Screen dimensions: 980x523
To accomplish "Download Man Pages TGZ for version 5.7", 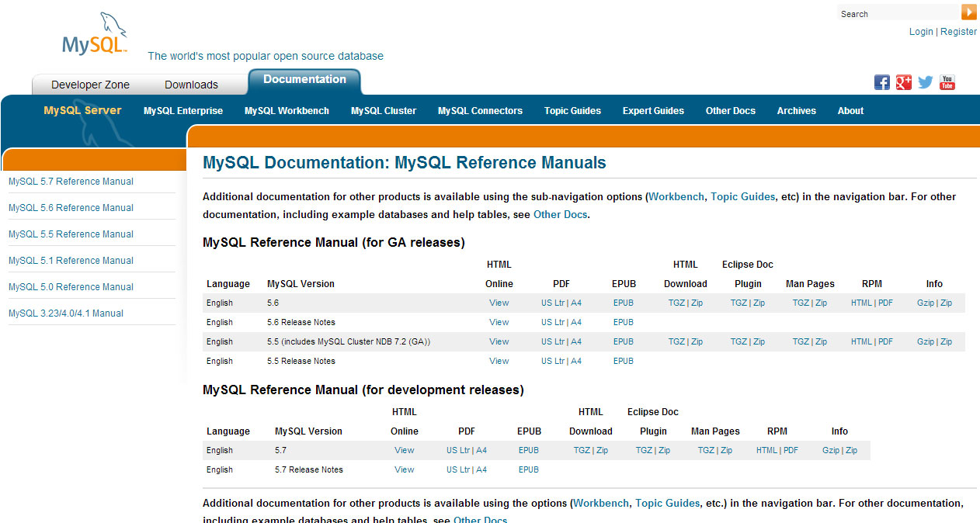I will pyautogui.click(x=706, y=450).
